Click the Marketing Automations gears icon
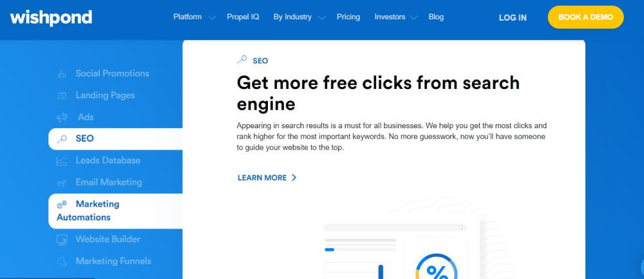Screen dimensions: 644x279 (62, 204)
